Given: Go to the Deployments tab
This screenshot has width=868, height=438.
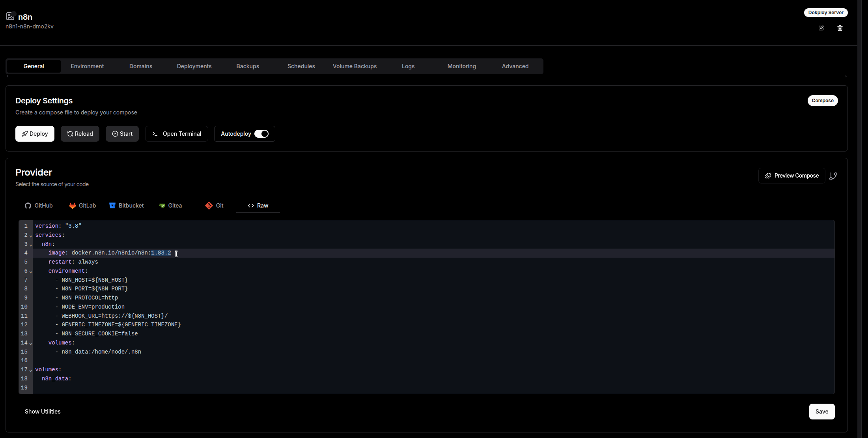Looking at the screenshot, I should pyautogui.click(x=194, y=66).
